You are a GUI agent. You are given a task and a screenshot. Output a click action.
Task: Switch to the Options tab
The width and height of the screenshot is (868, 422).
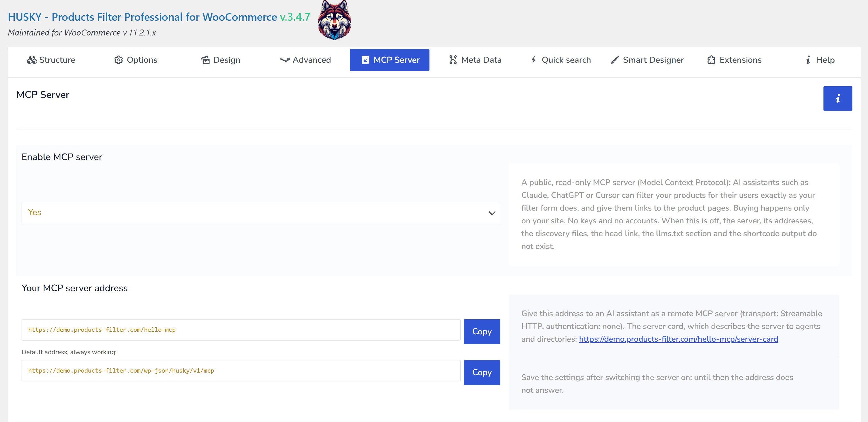point(136,60)
